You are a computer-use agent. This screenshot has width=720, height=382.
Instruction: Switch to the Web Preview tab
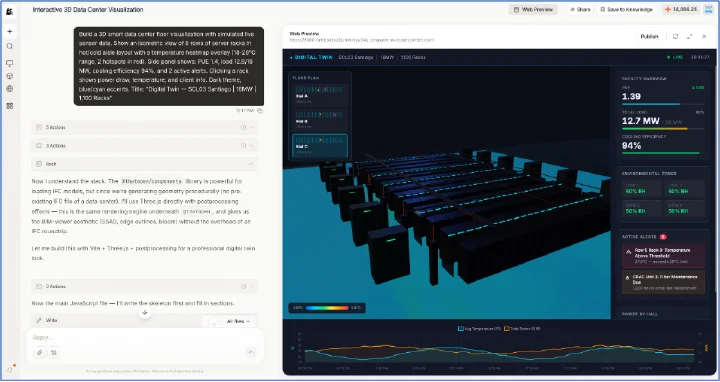point(533,9)
